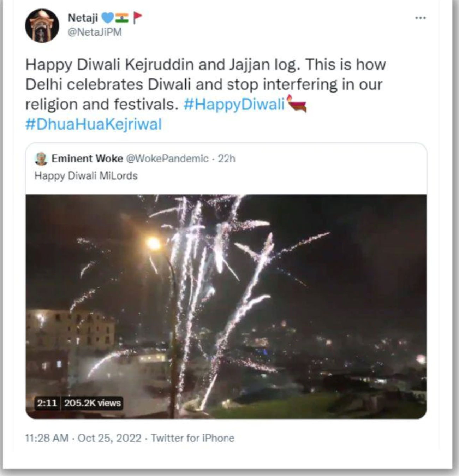Click the Netaji display name
This screenshot has width=459, height=476.
(83, 17)
